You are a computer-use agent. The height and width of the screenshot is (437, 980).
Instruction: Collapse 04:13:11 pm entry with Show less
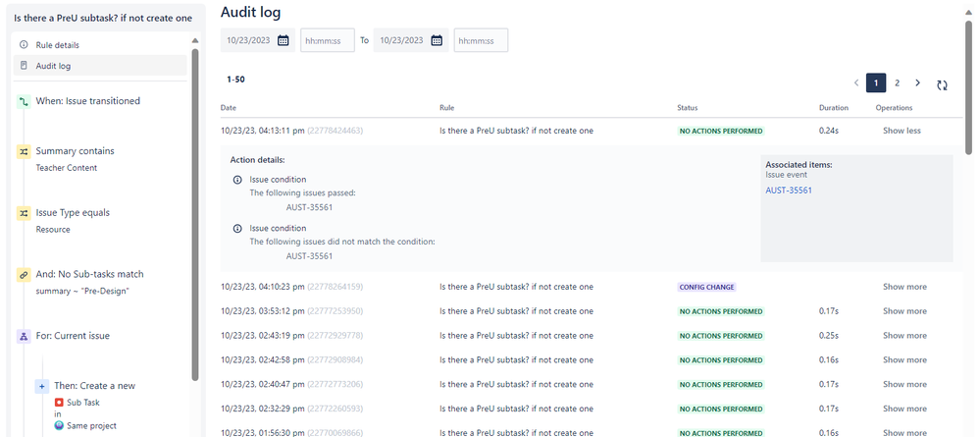(902, 131)
